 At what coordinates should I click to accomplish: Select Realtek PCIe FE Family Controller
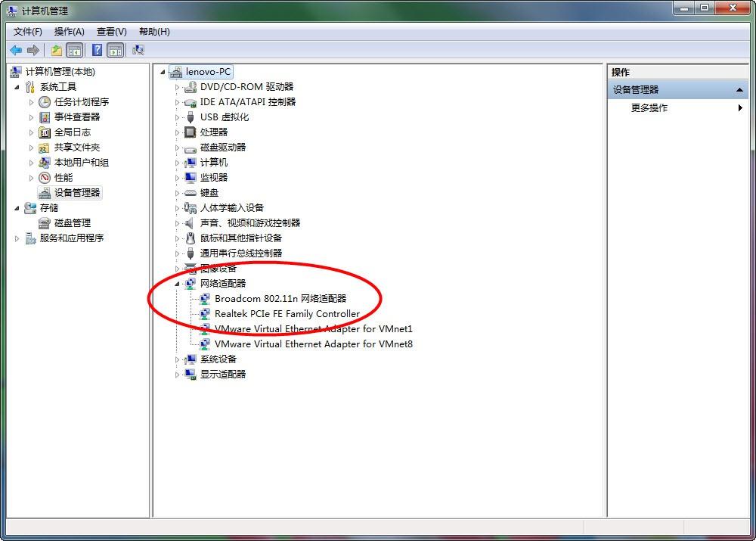coord(287,314)
